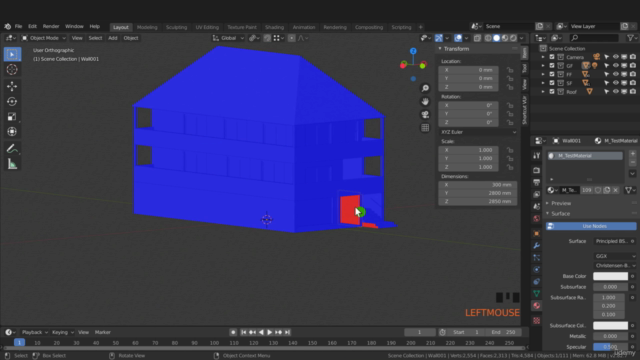The image size is (640, 360).
Task: Open the Physics properties tab icon
Action: click(x=536, y=269)
